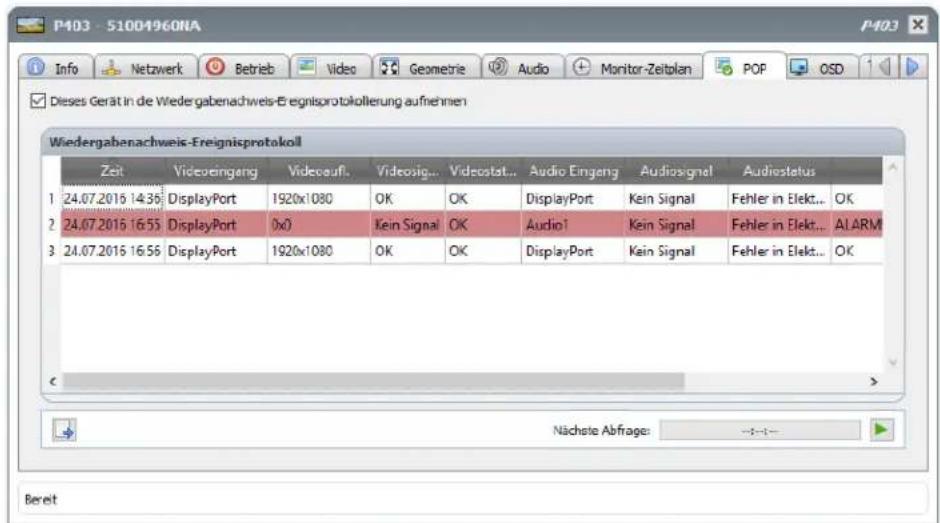Open the Geometrie tab

coord(426,68)
